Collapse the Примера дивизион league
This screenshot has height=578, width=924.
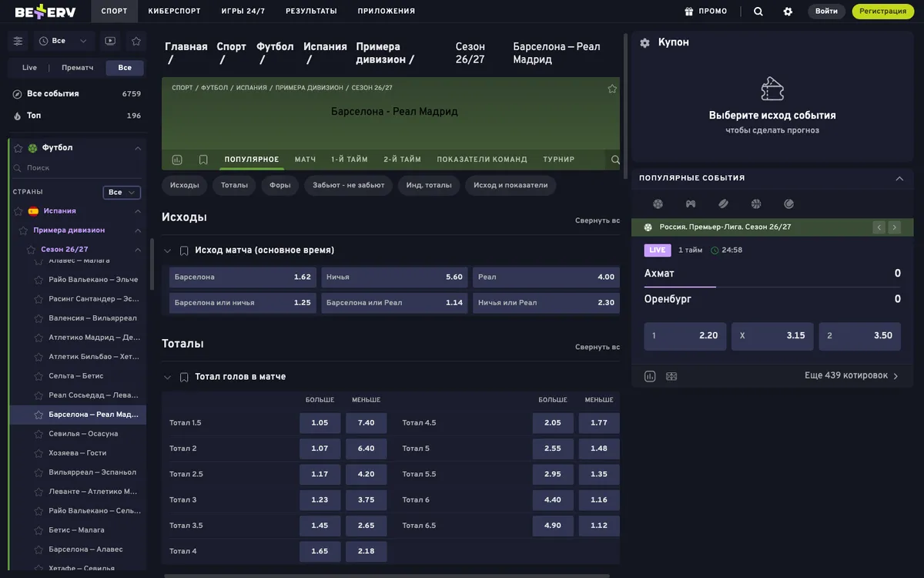pyautogui.click(x=138, y=230)
